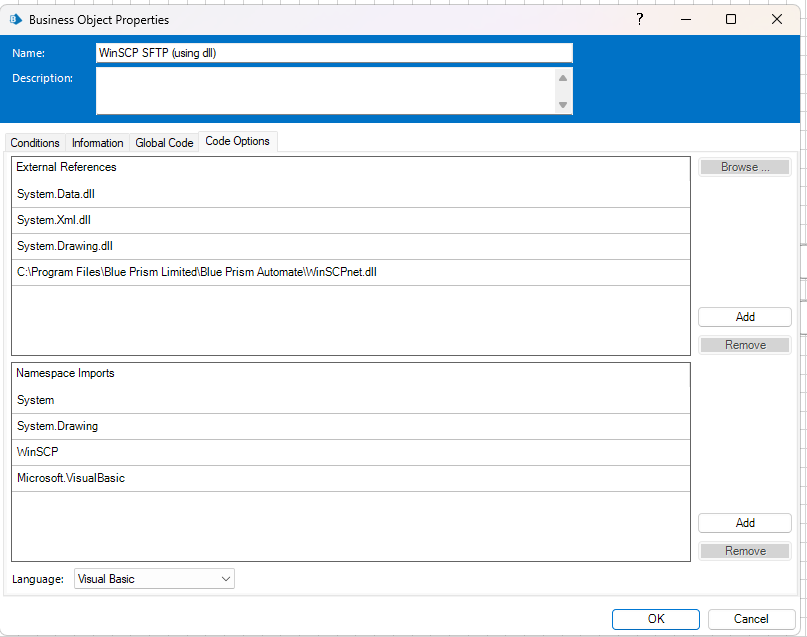Click Add for Namespace Imports
Screen dimensions: 807x637
[744, 523]
